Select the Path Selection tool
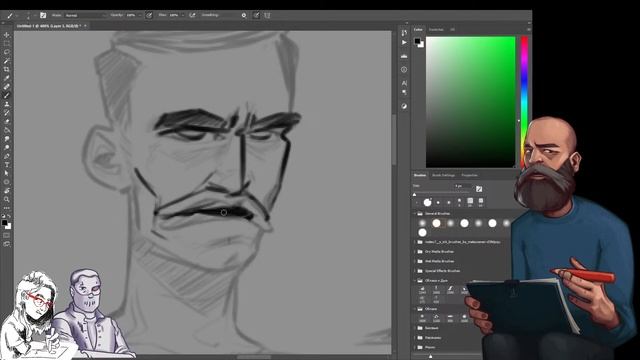640x360 pixels. pyautogui.click(x=7, y=173)
